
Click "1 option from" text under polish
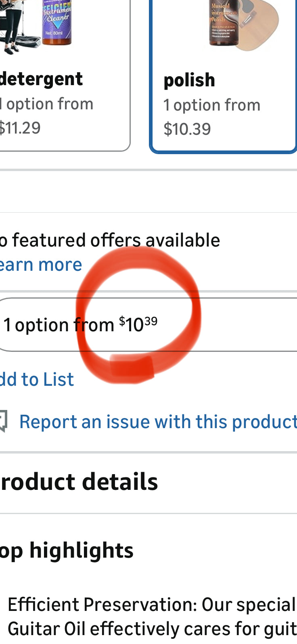[212, 105]
